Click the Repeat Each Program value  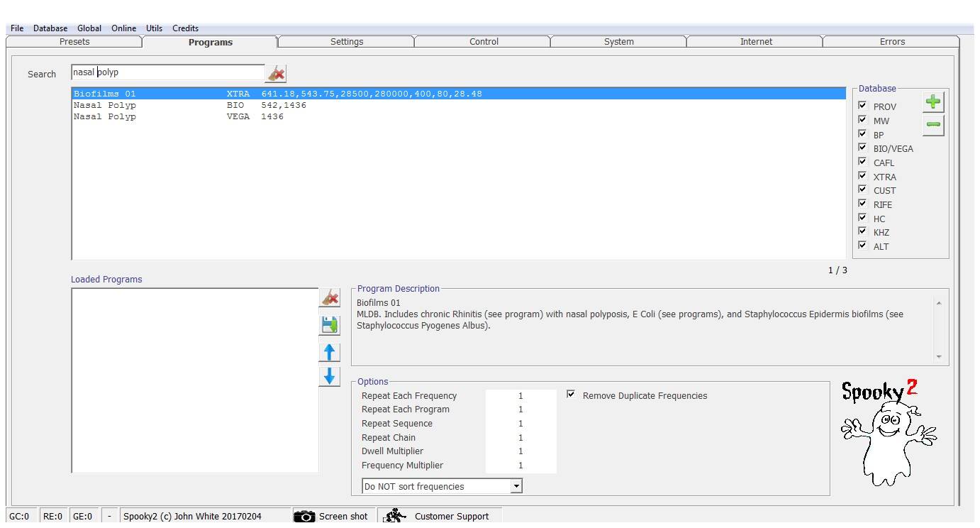pos(520,409)
